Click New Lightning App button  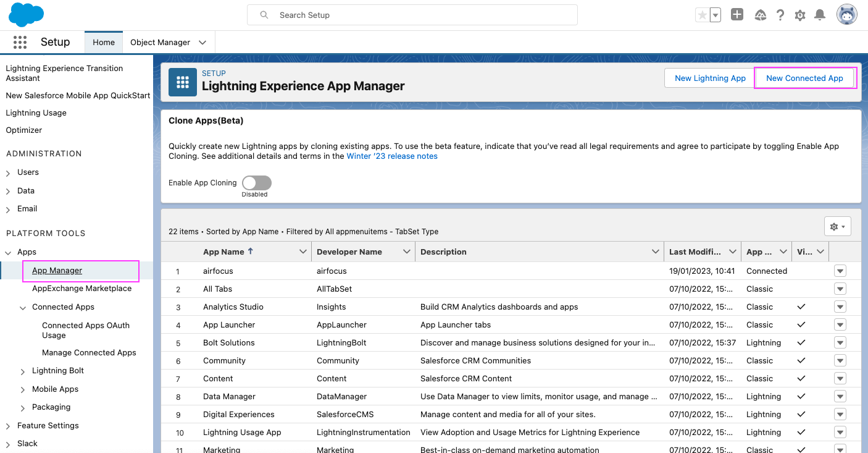pyautogui.click(x=710, y=78)
